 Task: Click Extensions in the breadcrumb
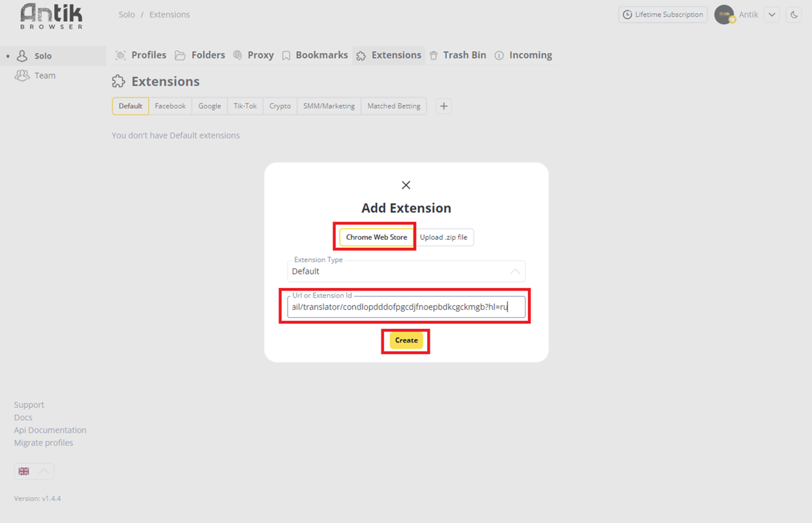(x=170, y=14)
